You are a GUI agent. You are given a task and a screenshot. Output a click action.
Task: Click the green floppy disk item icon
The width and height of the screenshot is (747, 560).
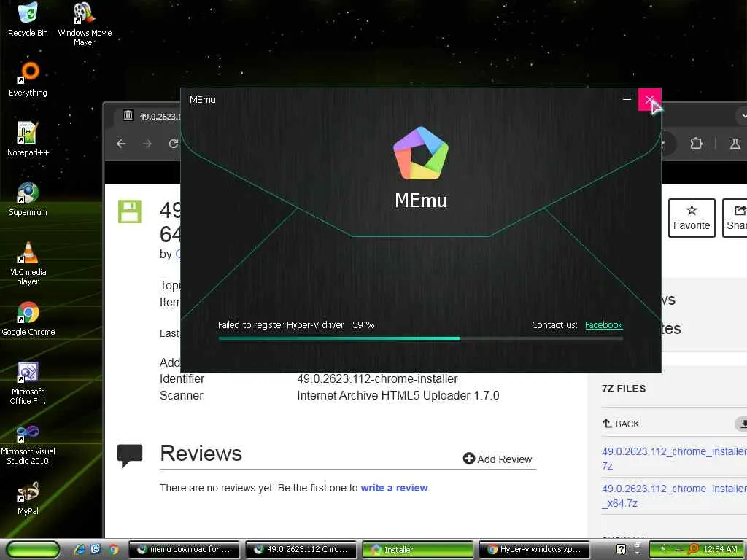[130, 211]
